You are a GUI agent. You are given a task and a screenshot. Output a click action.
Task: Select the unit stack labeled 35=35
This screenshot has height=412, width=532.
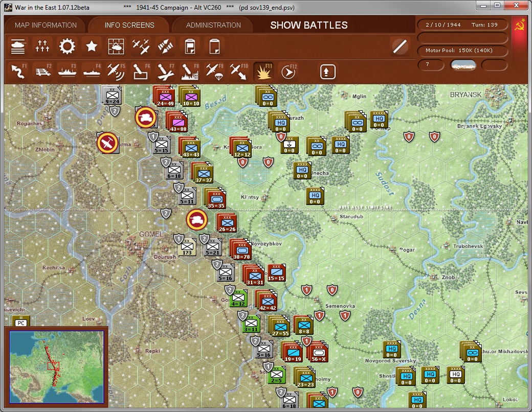[216, 199]
